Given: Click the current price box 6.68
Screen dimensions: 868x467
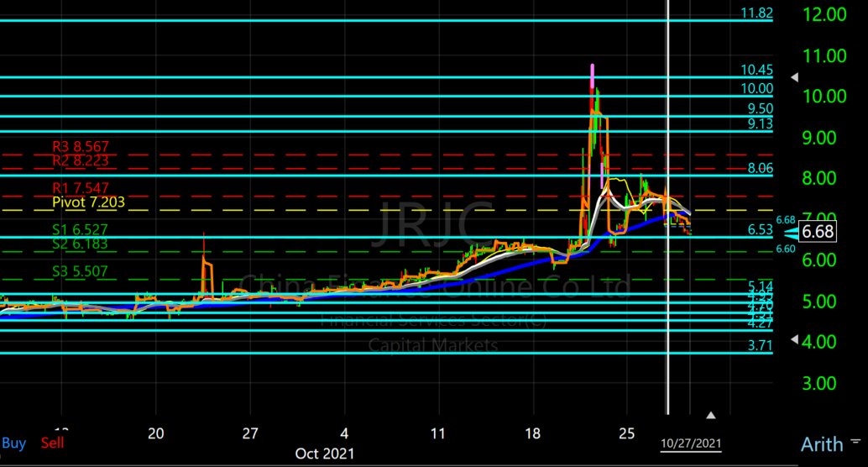Looking at the screenshot, I should (x=818, y=231).
